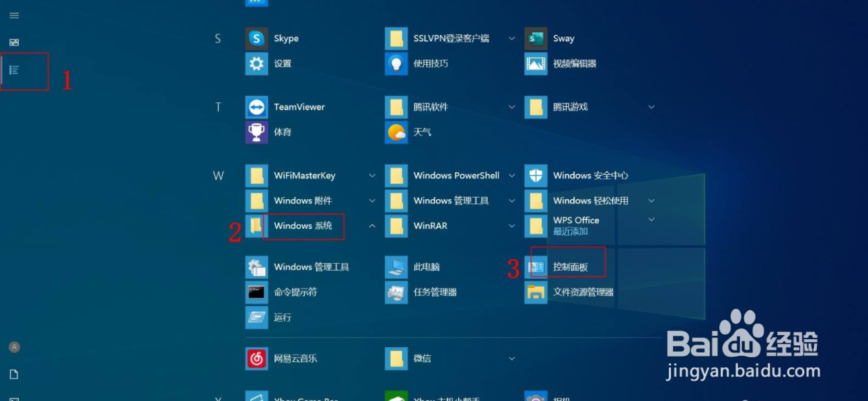Image resolution: width=868 pixels, height=401 pixels.
Task: Click the hamburger menu to expand Start sidebar
Action: (x=14, y=15)
